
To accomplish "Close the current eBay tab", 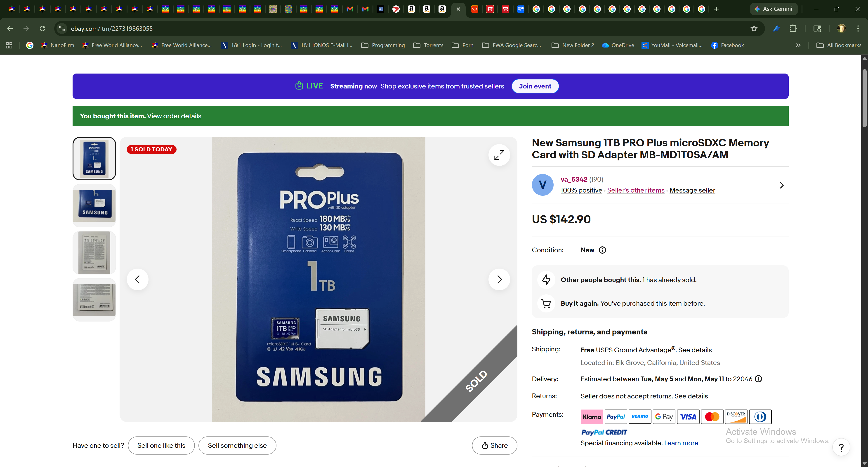I will click(458, 9).
